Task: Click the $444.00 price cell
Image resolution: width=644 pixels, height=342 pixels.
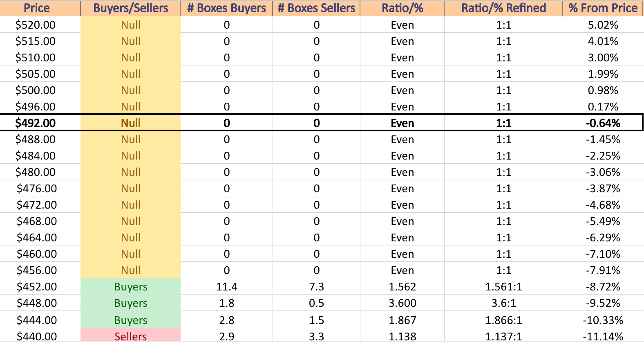Action: coord(40,320)
